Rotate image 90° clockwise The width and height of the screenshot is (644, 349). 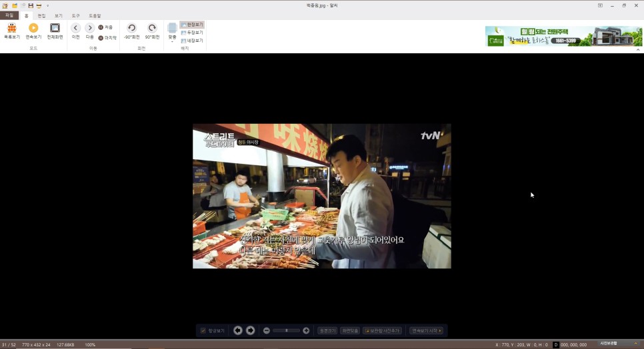pyautogui.click(x=152, y=31)
